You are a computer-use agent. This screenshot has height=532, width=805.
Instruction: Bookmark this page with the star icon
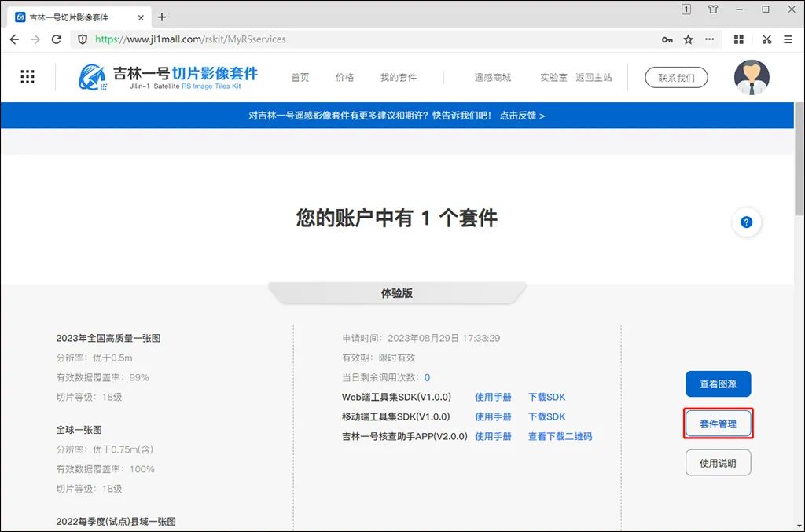(x=689, y=39)
